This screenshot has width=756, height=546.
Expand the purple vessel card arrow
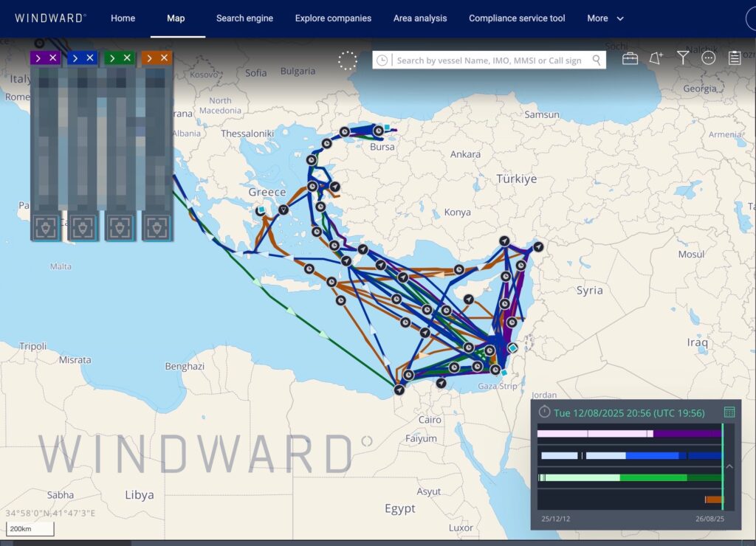[x=38, y=58]
